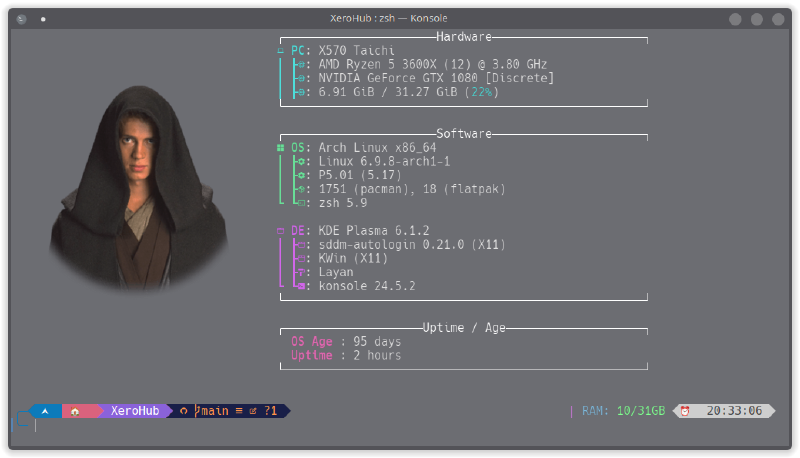800x458 pixels.
Task: Click the PC icon in Hardware section
Action: [281, 50]
